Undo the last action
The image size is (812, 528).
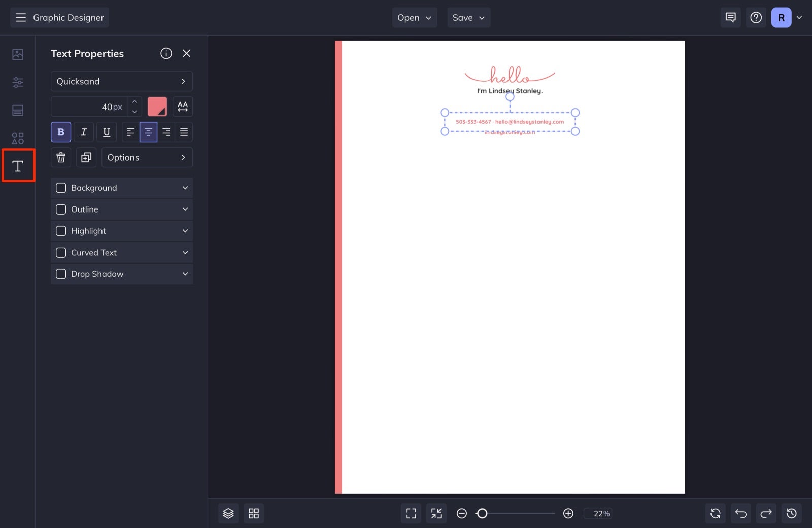click(740, 513)
